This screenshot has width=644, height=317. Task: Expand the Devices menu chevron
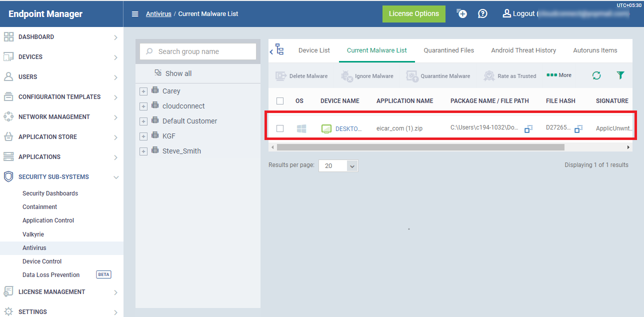tap(115, 57)
